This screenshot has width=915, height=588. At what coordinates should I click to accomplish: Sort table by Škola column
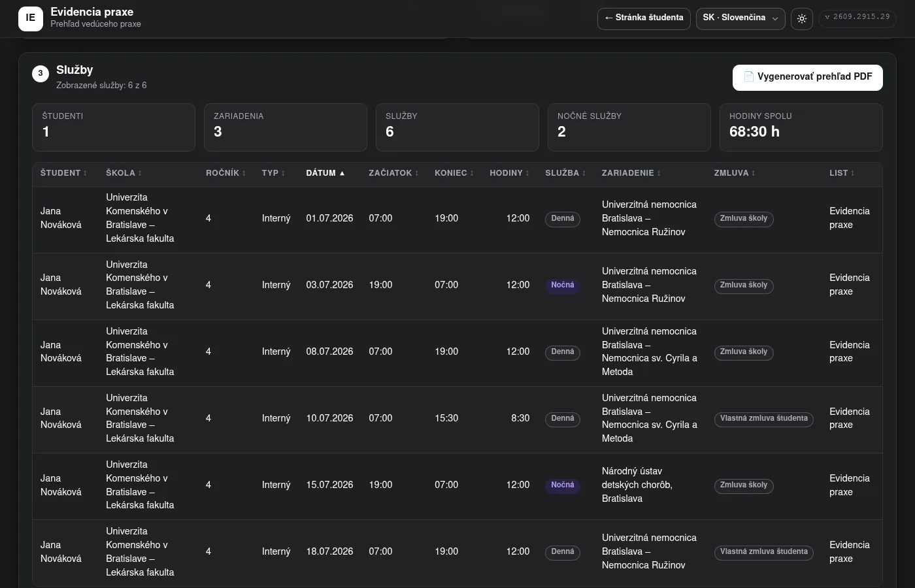point(124,173)
